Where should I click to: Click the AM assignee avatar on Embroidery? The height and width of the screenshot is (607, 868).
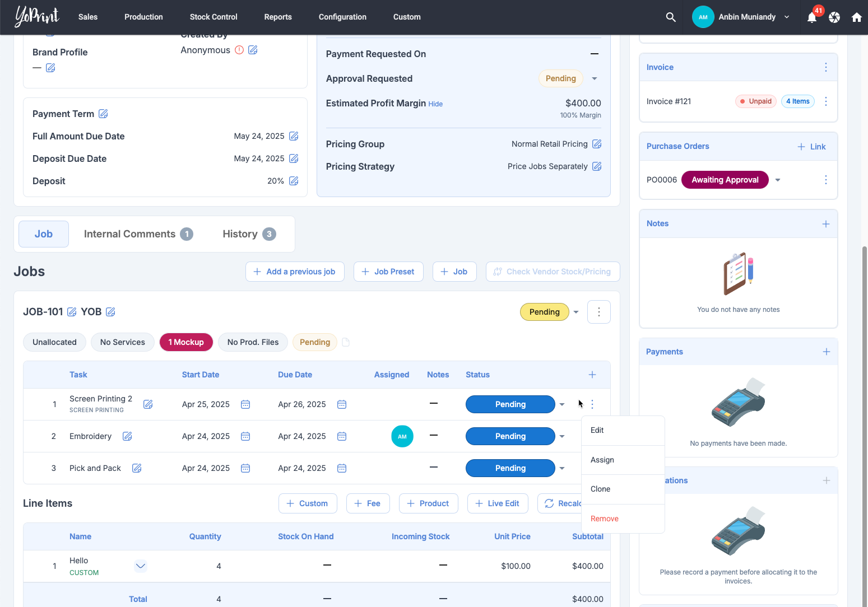click(x=402, y=436)
